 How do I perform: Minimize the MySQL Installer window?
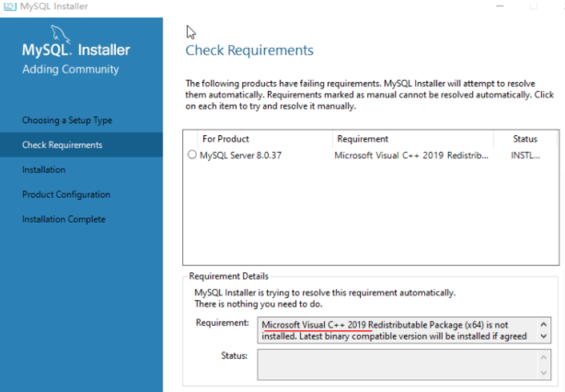500,6
